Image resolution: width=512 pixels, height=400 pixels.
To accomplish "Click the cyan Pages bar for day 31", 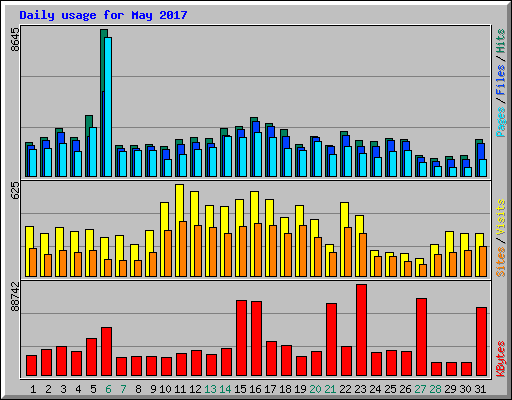I will [x=483, y=168].
